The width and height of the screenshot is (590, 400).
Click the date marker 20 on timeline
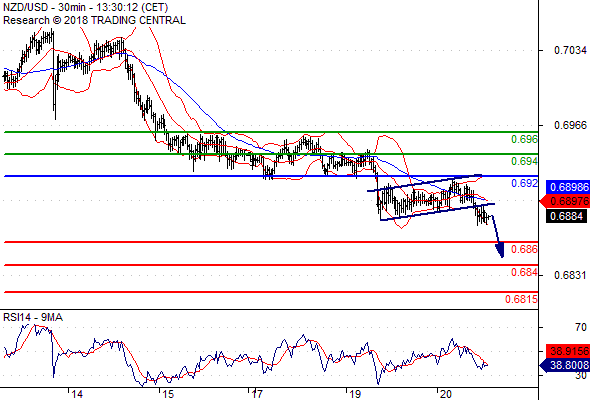[446, 394]
